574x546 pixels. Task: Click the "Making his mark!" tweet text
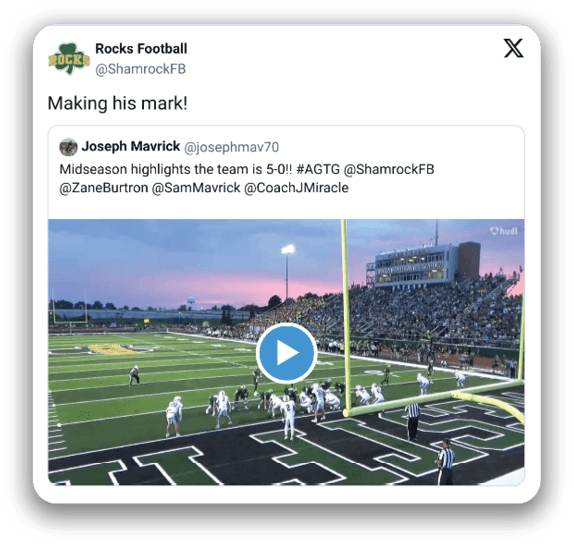(x=118, y=103)
